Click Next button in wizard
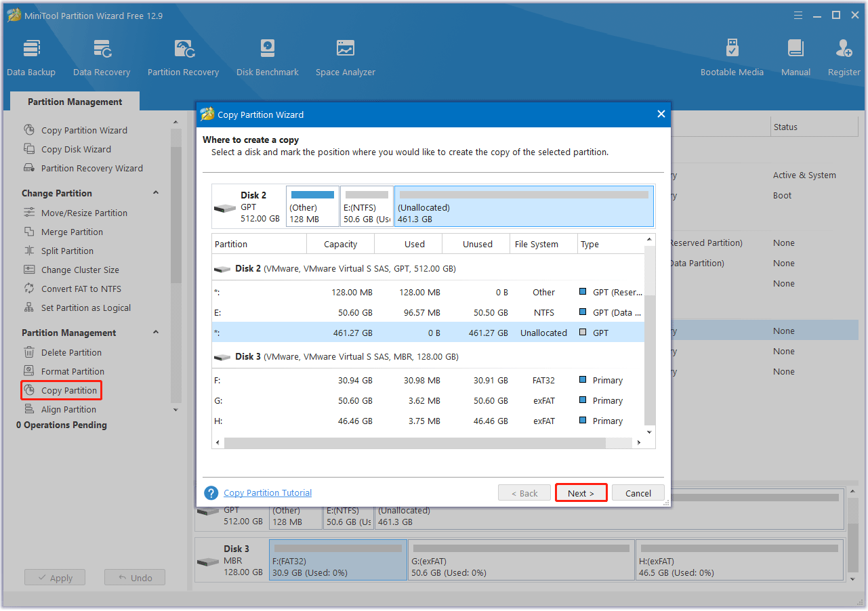 pyautogui.click(x=581, y=493)
